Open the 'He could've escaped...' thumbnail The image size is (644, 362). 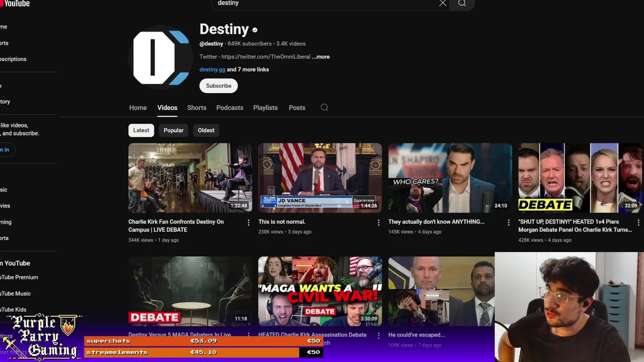[441, 291]
